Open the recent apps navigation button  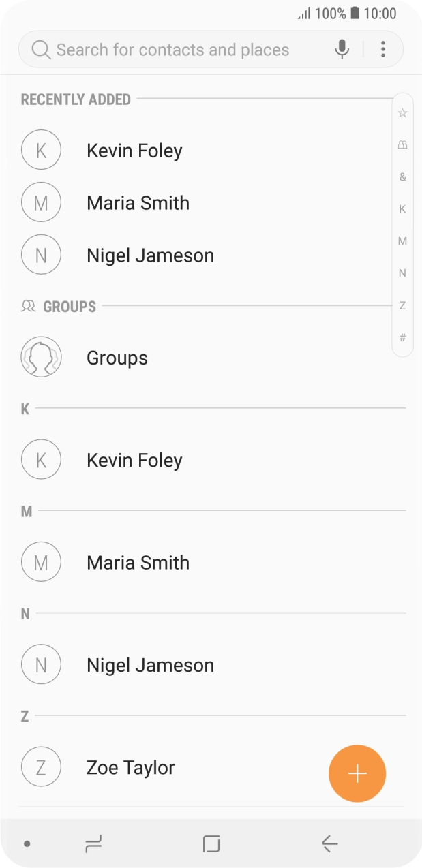pyautogui.click(x=93, y=844)
